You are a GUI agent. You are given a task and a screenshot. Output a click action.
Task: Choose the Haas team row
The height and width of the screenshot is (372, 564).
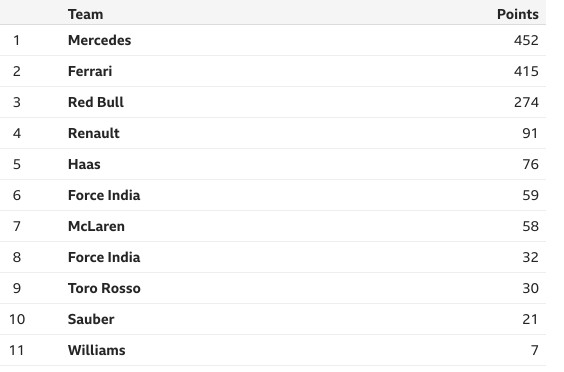[x=273, y=164]
